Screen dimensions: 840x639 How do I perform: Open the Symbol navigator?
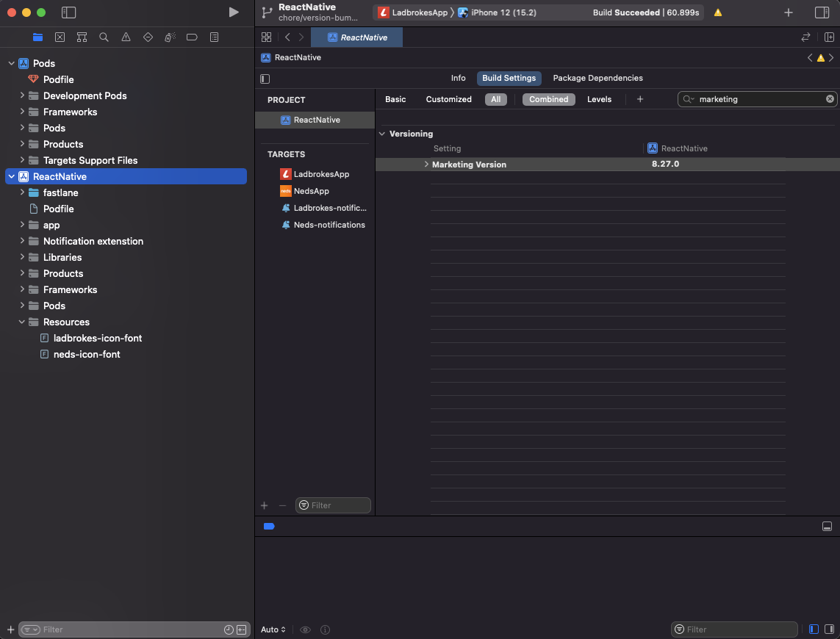point(82,37)
